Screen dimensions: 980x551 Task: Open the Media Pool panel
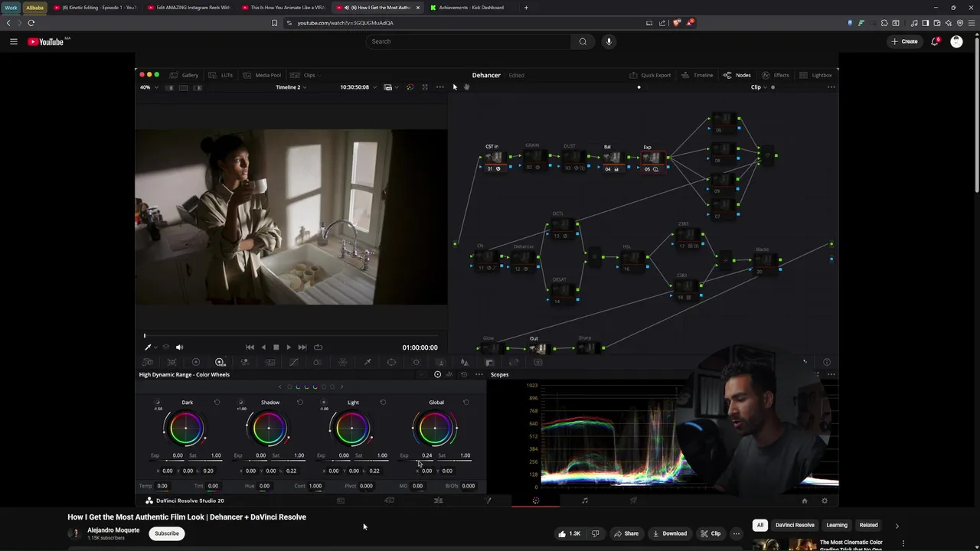262,75
